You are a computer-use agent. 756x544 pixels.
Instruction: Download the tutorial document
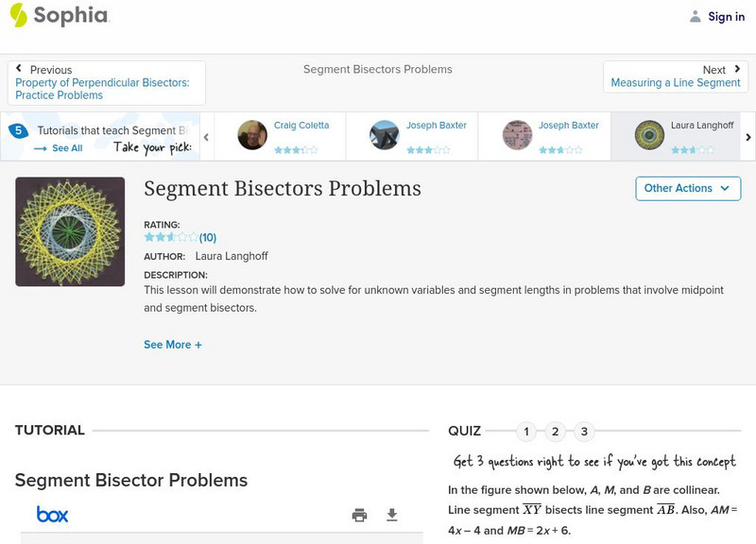(392, 515)
